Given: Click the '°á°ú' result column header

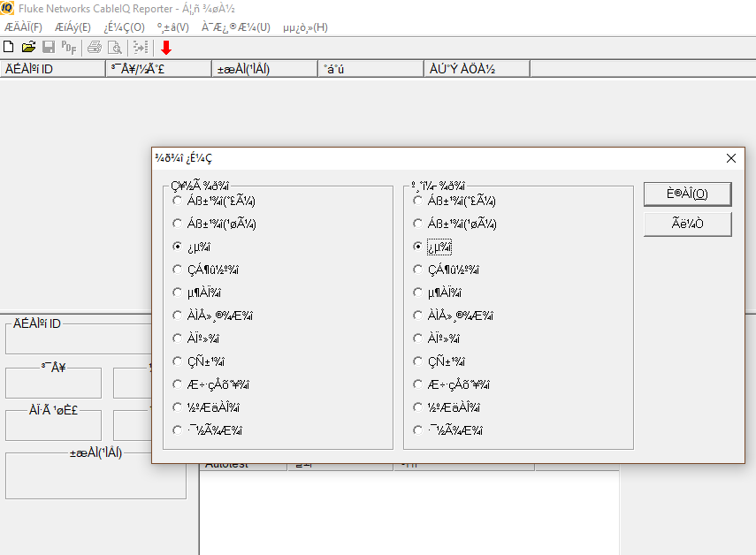Looking at the screenshot, I should click(370, 69).
